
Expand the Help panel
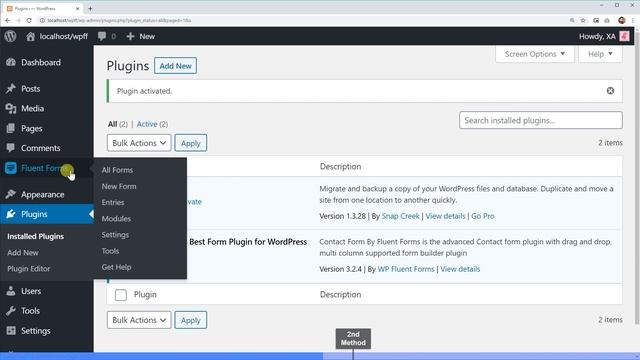(x=600, y=54)
